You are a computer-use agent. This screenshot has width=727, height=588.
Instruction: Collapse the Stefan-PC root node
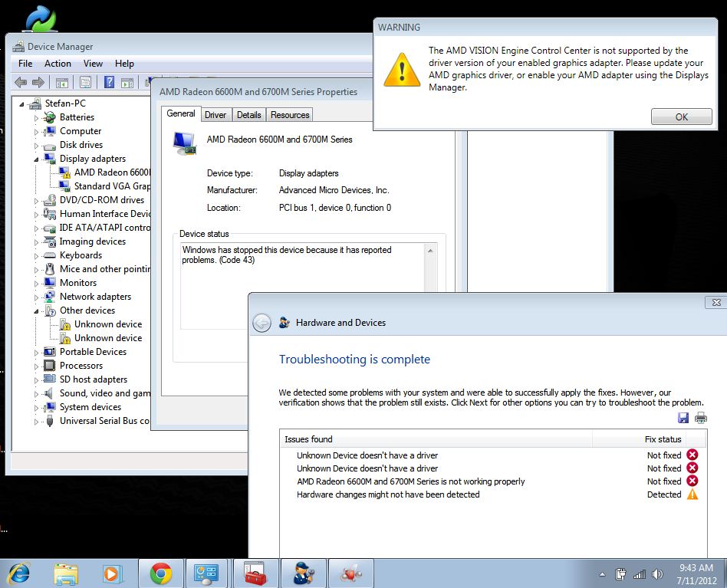(x=21, y=104)
